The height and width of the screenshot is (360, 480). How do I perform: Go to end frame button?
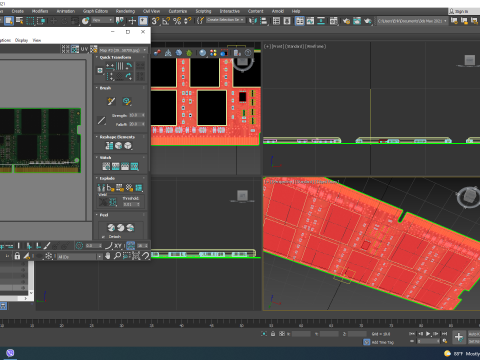click(444, 333)
